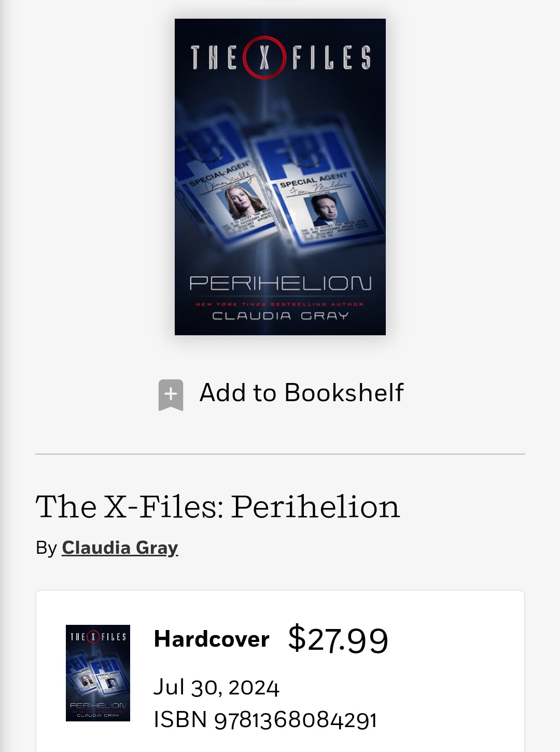Click the X logo on small thumbnail
Viewport: 560px width, 752px height.
pyautogui.click(x=93, y=637)
